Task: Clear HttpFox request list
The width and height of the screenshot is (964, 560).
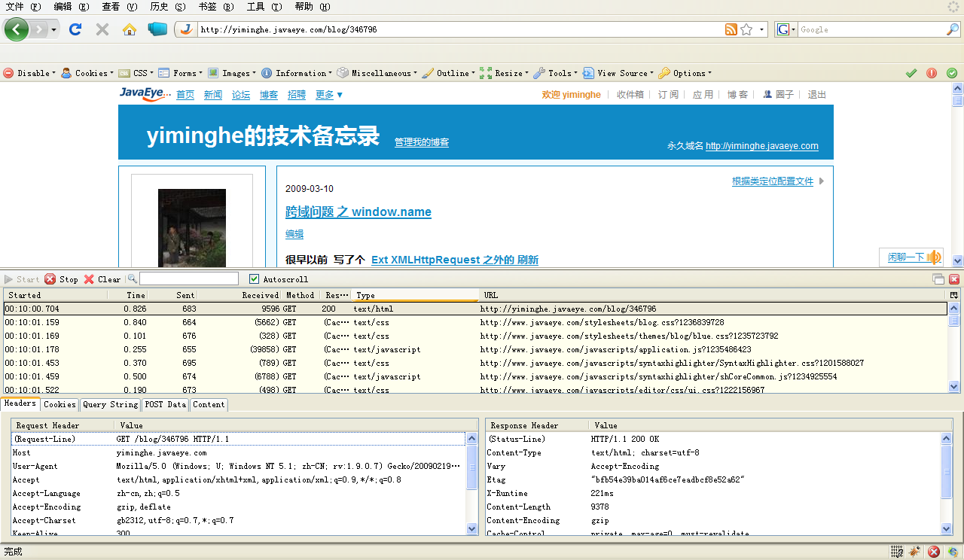Action: click(x=102, y=279)
